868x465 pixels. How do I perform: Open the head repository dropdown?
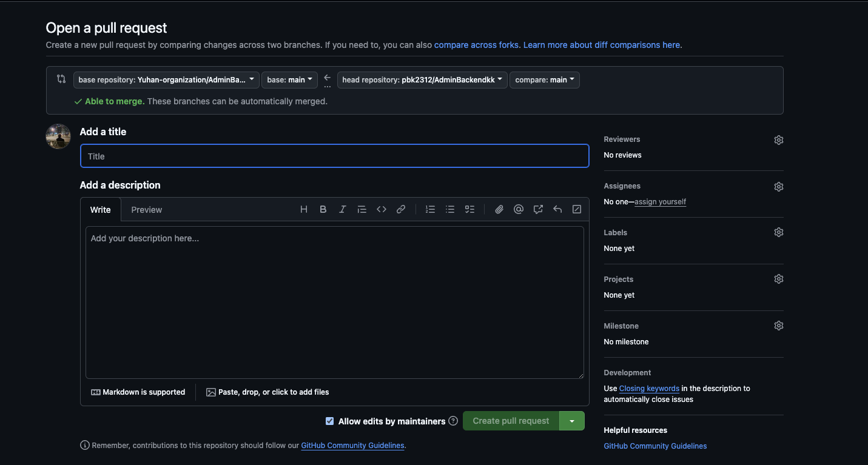pyautogui.click(x=422, y=80)
